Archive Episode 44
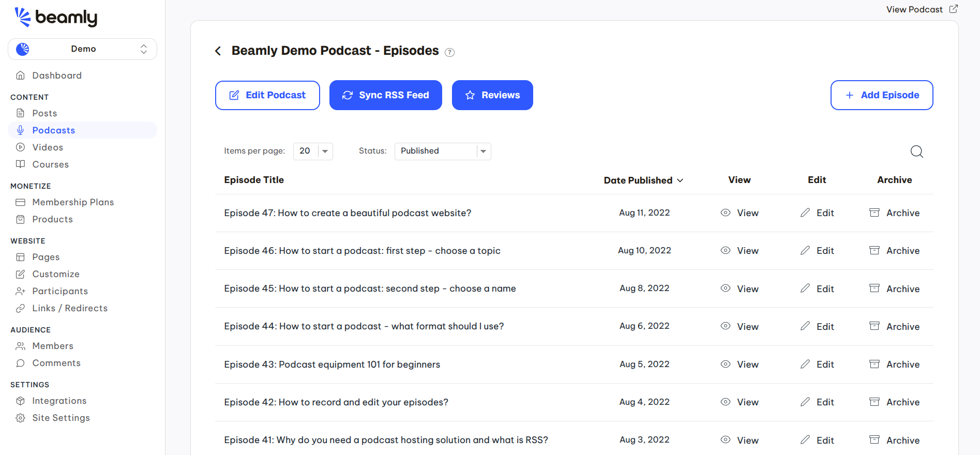 [x=894, y=327]
